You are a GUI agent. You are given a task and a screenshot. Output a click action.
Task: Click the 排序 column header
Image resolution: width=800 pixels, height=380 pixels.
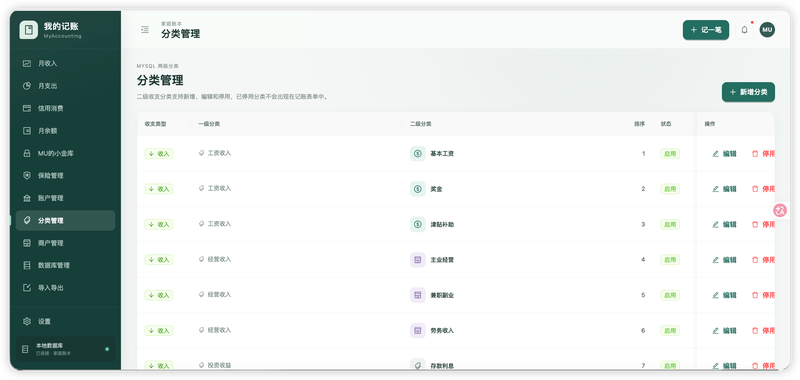tap(640, 124)
